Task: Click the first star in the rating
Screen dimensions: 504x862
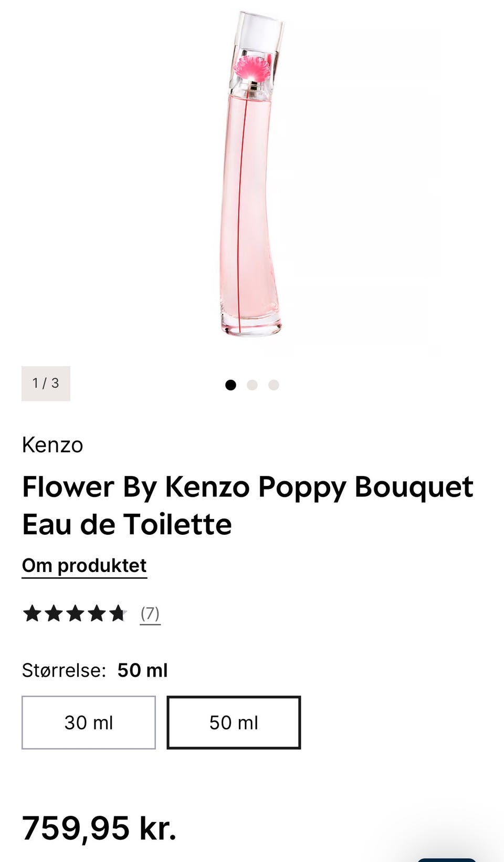Action: [x=32, y=613]
